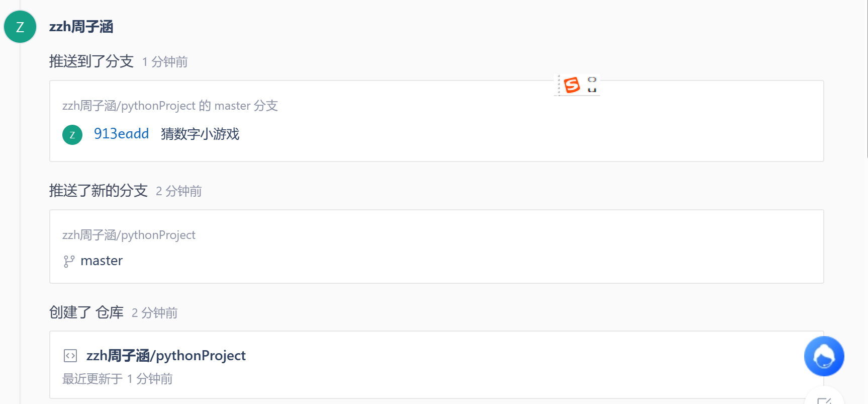Click the git branch icon next to master

(x=69, y=261)
